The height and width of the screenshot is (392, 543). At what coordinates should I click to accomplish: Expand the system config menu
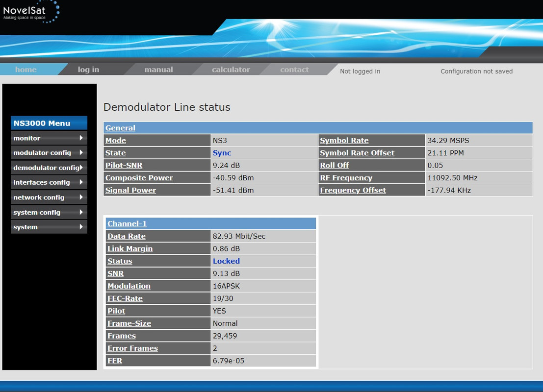pyautogui.click(x=49, y=212)
